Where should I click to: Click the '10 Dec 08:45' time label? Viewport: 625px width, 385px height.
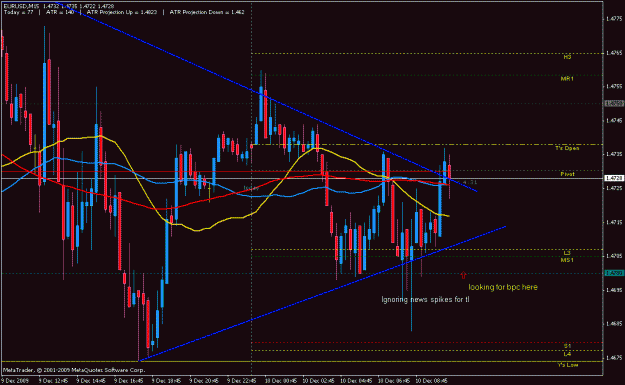432,381
